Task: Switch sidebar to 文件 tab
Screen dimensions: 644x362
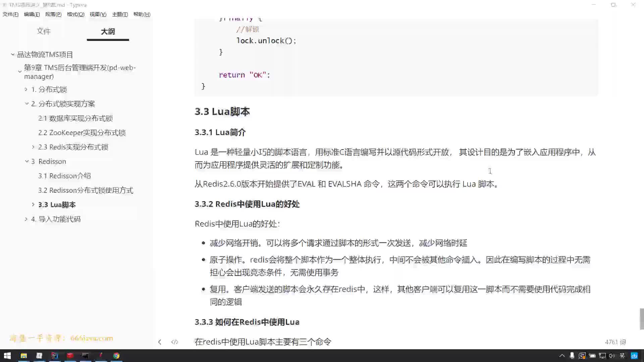Action: (x=44, y=31)
